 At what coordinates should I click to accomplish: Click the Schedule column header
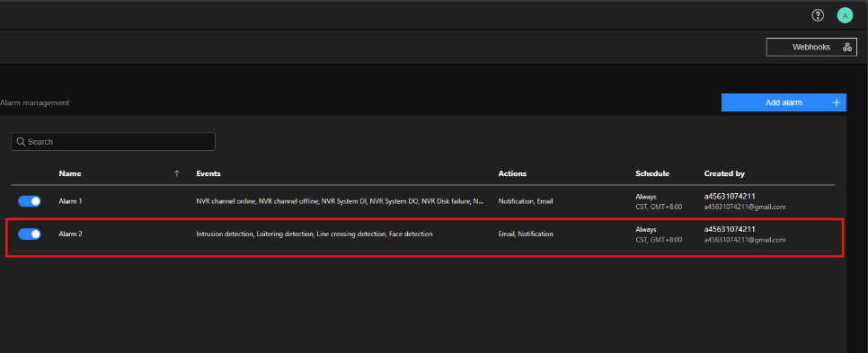[652, 173]
